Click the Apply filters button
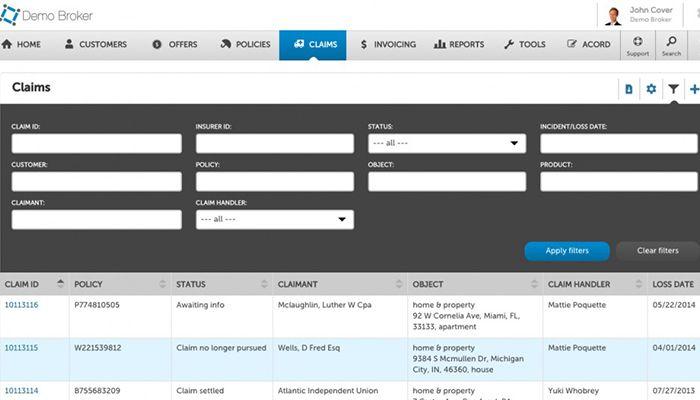 click(x=567, y=251)
